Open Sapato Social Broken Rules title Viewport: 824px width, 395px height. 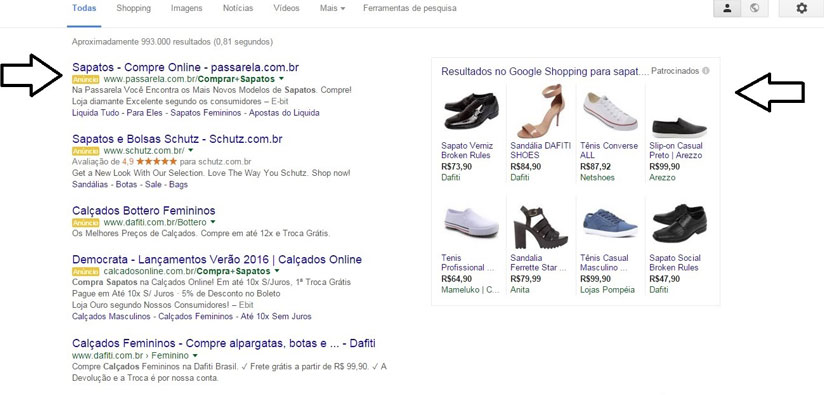pyautogui.click(x=675, y=263)
